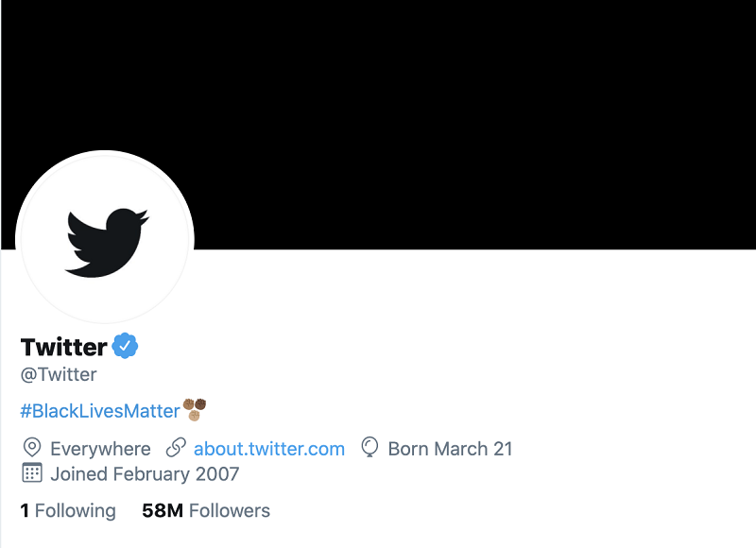Image resolution: width=756 pixels, height=548 pixels.
Task: Click the location pin icon
Action: [32, 448]
